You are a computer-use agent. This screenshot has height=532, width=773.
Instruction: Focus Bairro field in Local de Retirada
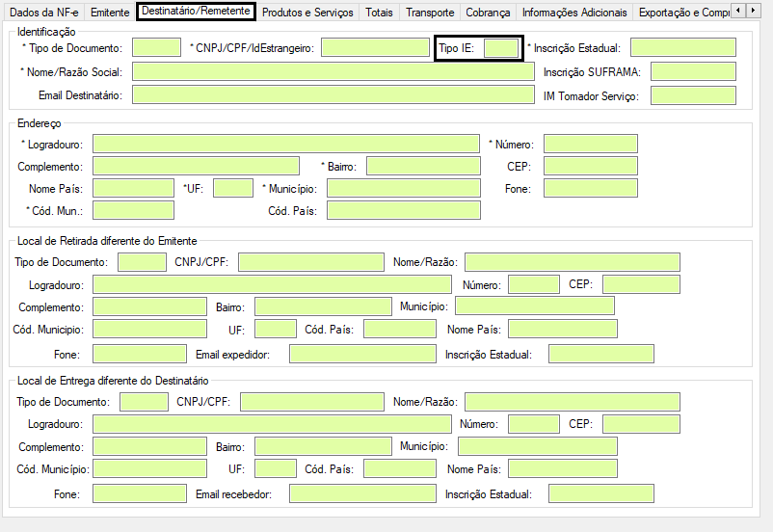click(x=324, y=306)
